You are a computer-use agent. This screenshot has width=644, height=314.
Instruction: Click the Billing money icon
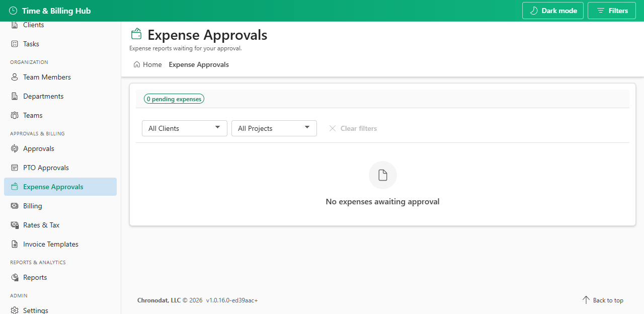tap(15, 206)
